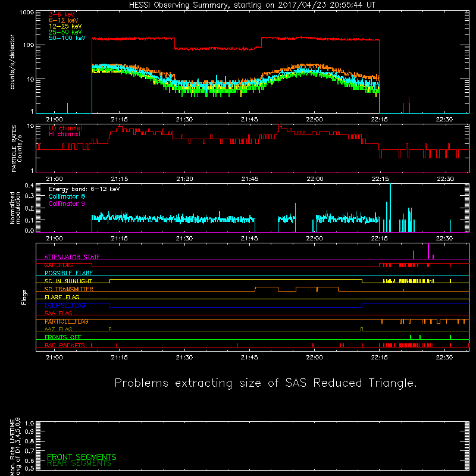Click the 0.8 tick on the livetime axis
The width and height of the screenshot is (476, 476).
29,441
